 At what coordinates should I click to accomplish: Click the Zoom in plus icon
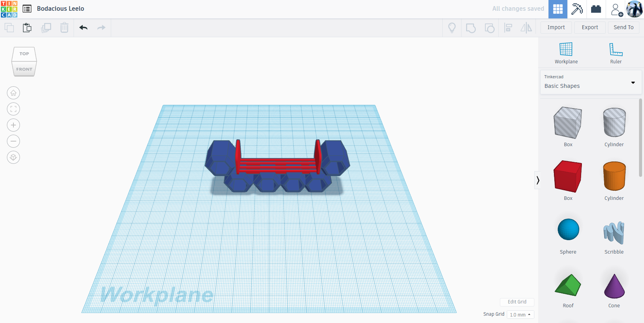click(13, 125)
